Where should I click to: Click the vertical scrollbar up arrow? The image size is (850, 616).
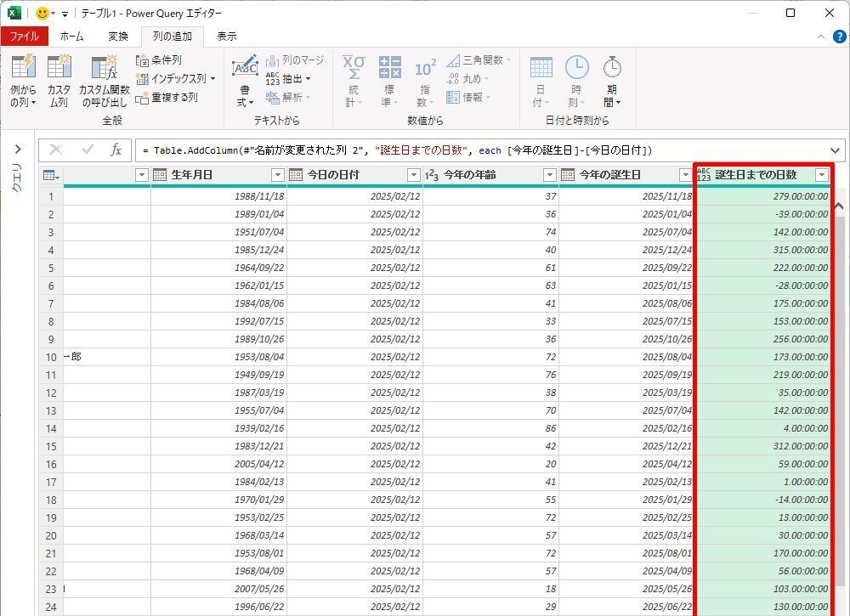[839, 206]
